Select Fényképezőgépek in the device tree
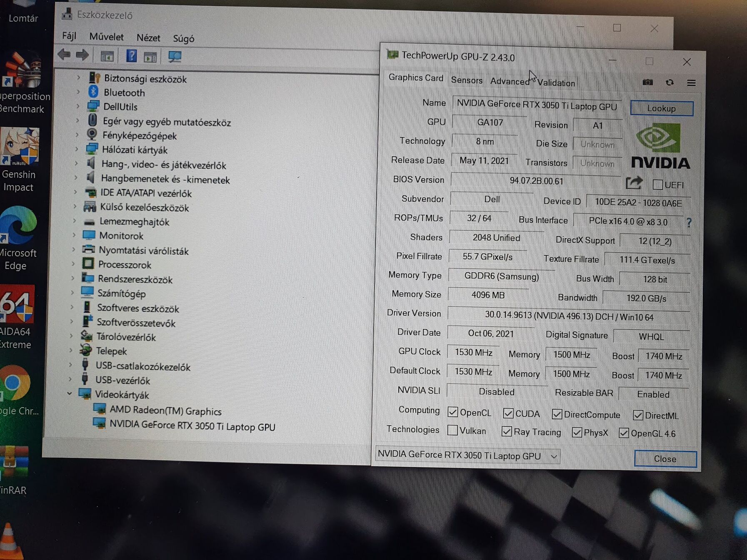 click(x=140, y=135)
